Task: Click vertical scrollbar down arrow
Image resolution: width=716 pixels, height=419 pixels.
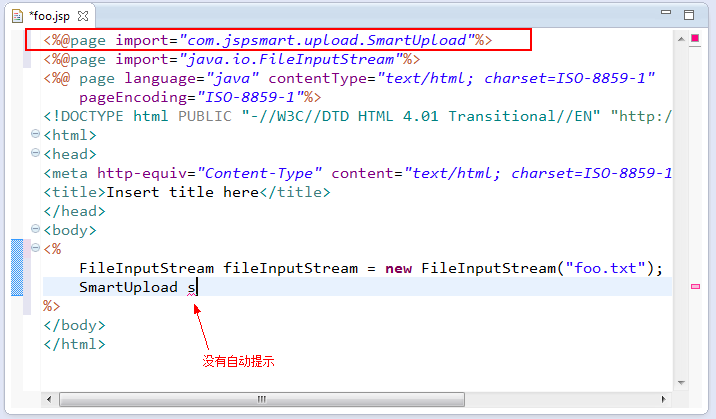Action: (x=681, y=382)
